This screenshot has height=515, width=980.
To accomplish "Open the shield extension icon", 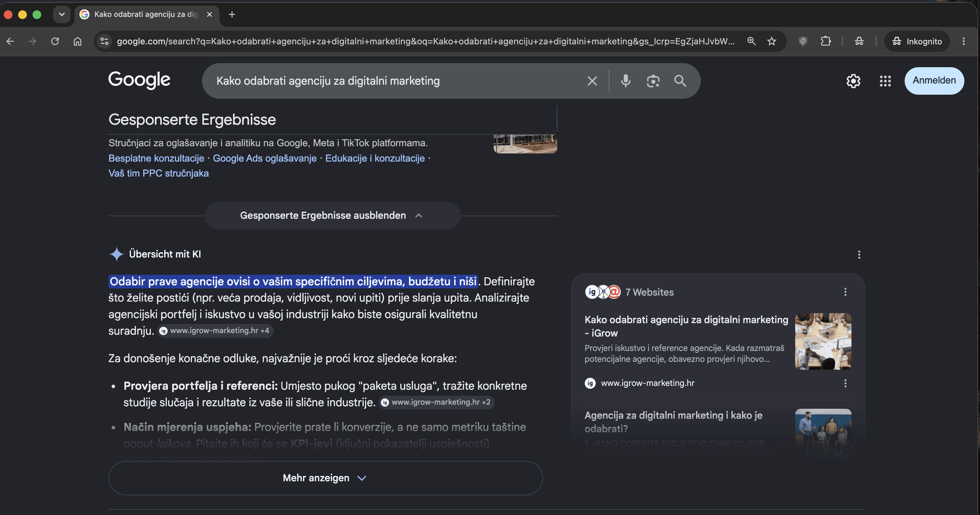I will tap(803, 41).
